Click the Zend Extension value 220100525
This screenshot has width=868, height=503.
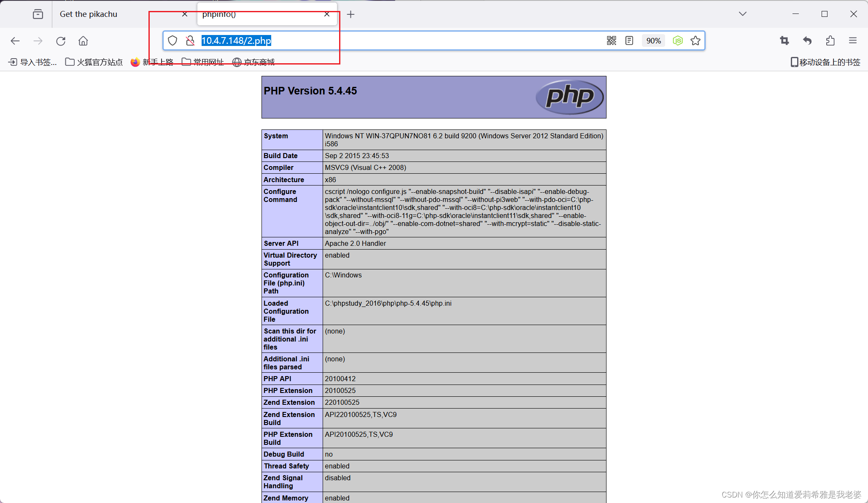point(342,402)
